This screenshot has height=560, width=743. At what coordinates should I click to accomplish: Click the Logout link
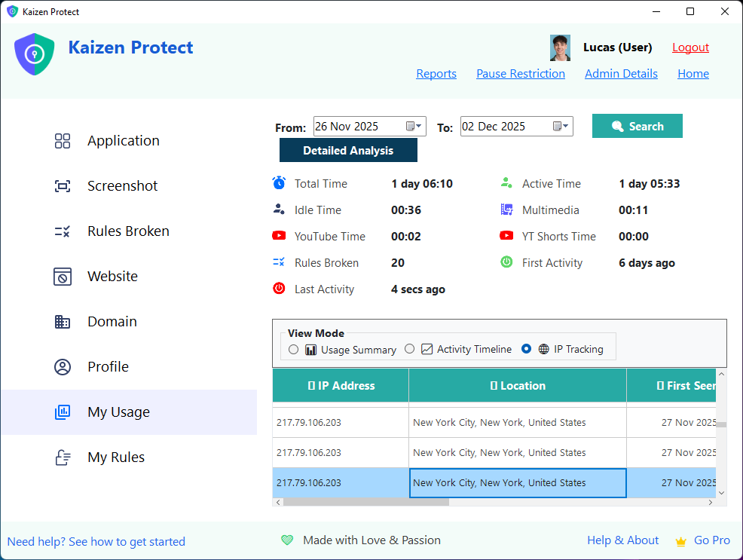(x=690, y=47)
